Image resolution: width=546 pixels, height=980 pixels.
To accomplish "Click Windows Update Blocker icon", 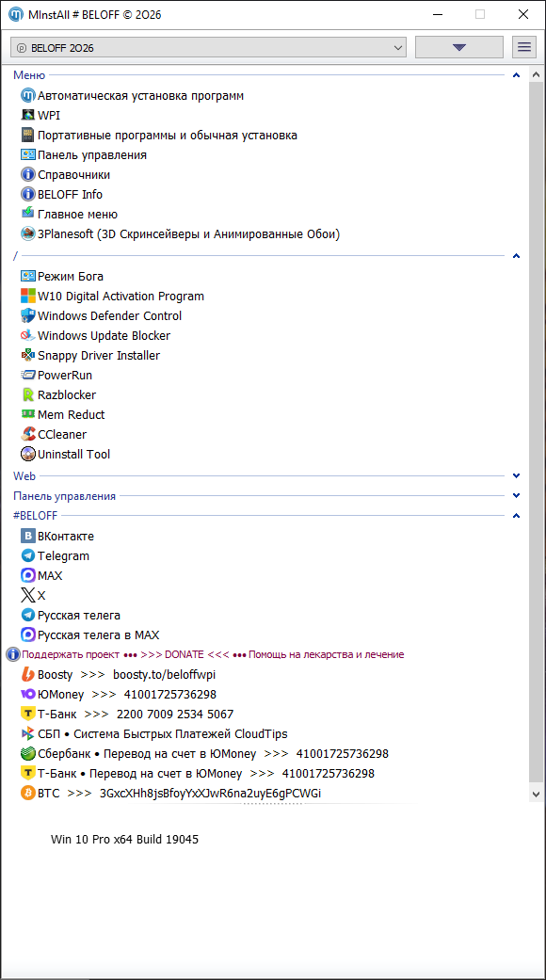I will [x=28, y=336].
